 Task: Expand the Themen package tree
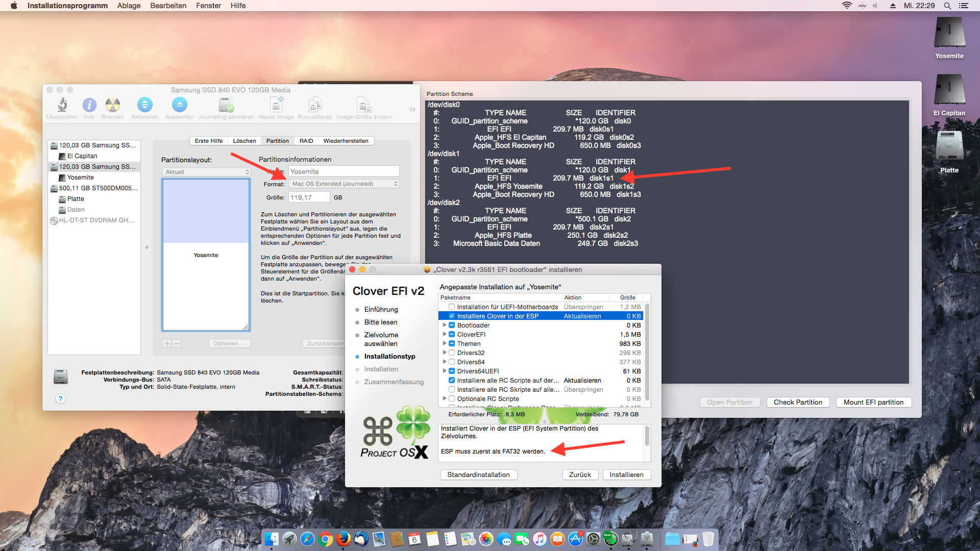coord(445,344)
